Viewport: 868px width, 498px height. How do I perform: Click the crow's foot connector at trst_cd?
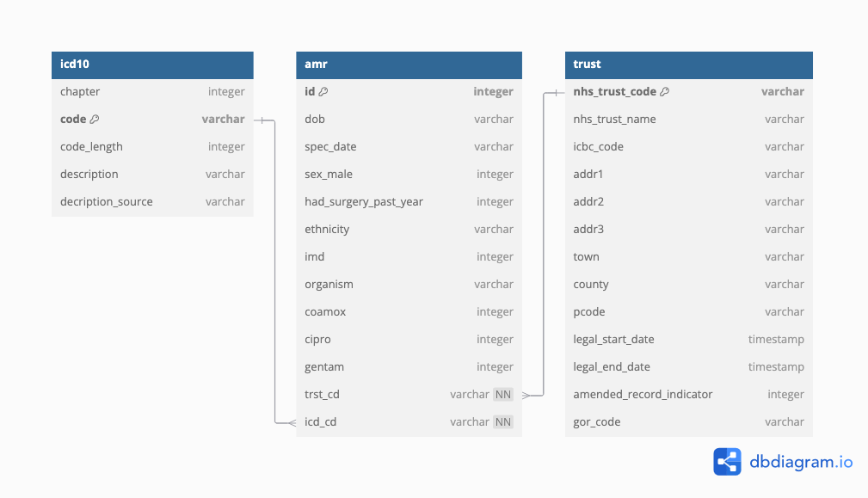pos(526,395)
